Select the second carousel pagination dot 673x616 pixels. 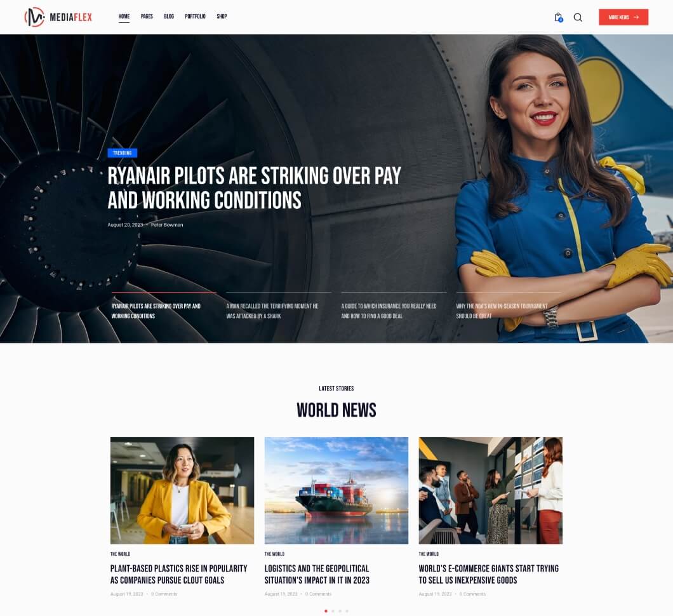tap(333, 611)
